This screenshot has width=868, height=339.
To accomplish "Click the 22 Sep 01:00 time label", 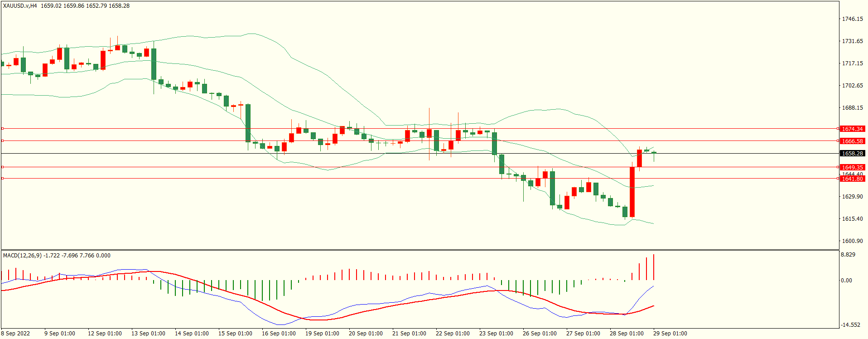I will [453, 334].
